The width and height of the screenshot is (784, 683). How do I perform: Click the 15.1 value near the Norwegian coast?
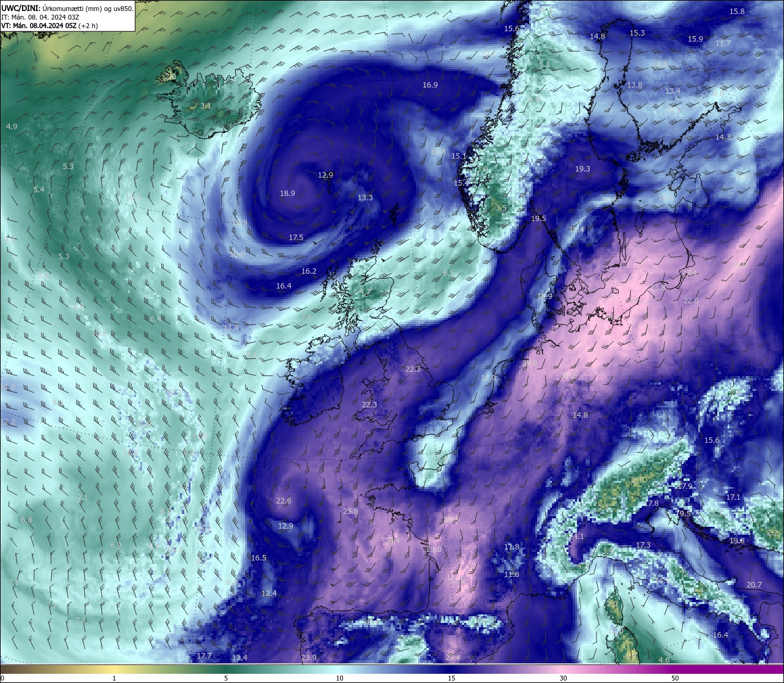click(459, 156)
